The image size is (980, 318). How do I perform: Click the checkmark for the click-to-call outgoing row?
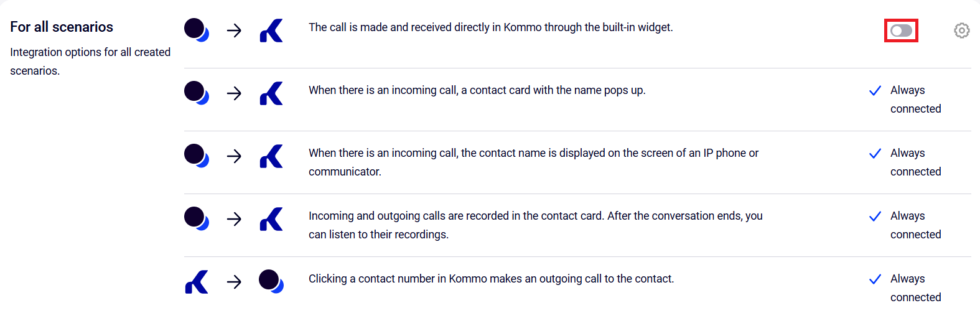pos(875,279)
